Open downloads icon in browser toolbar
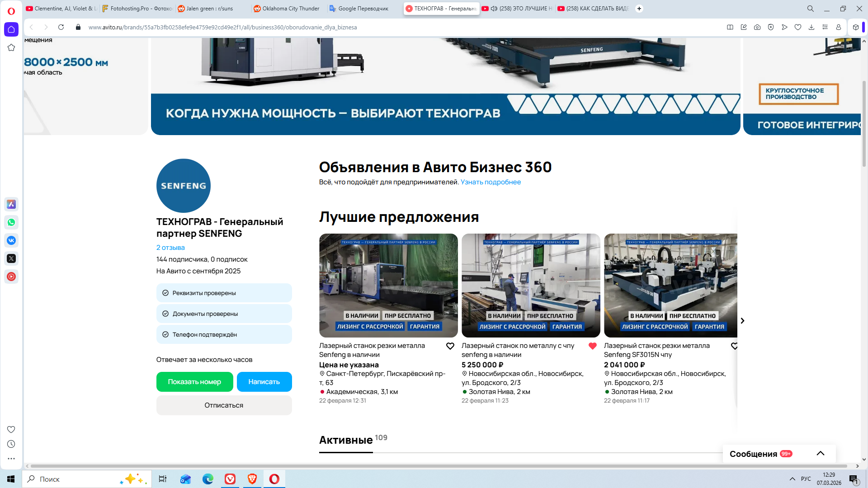 pyautogui.click(x=811, y=27)
